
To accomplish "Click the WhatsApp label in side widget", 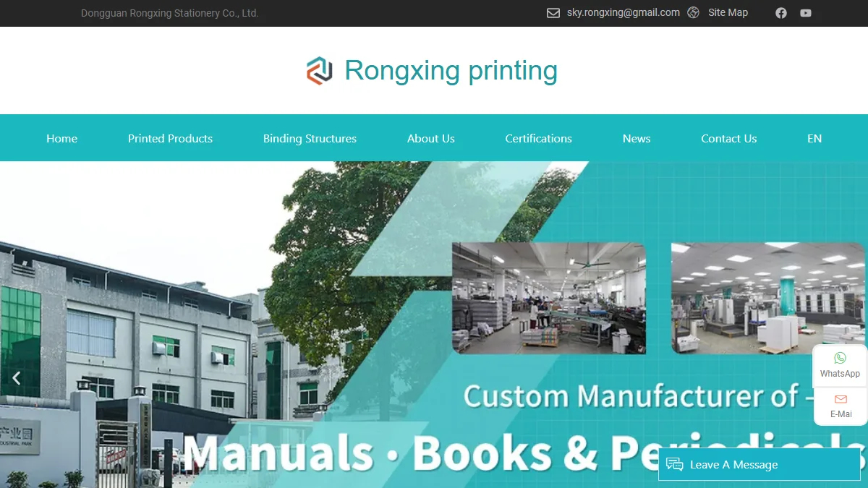I will click(x=840, y=374).
